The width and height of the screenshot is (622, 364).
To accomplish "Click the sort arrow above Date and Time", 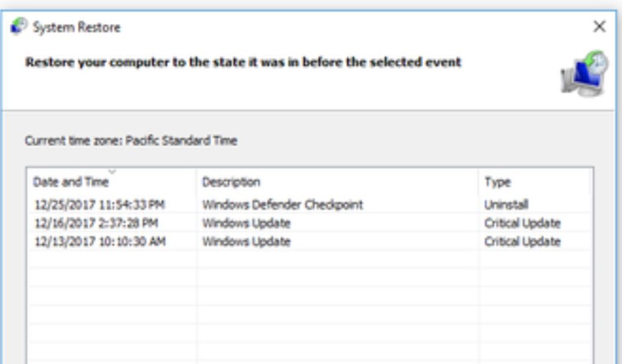I will 111,172.
